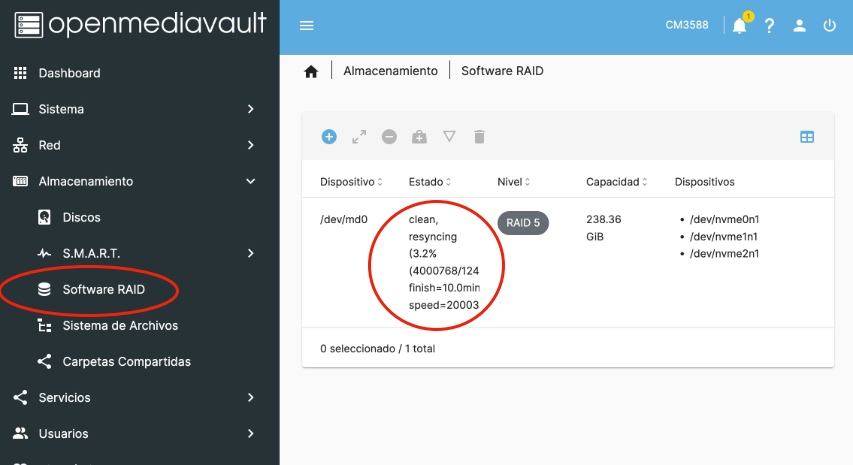Go to home via breadcrumb icon
This screenshot has width=853, height=465.
pyautogui.click(x=311, y=71)
